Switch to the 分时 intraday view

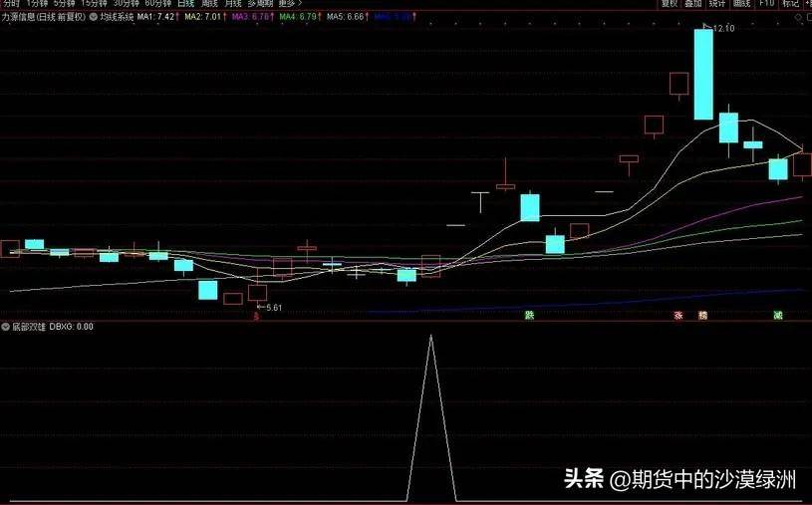click(x=10, y=3)
